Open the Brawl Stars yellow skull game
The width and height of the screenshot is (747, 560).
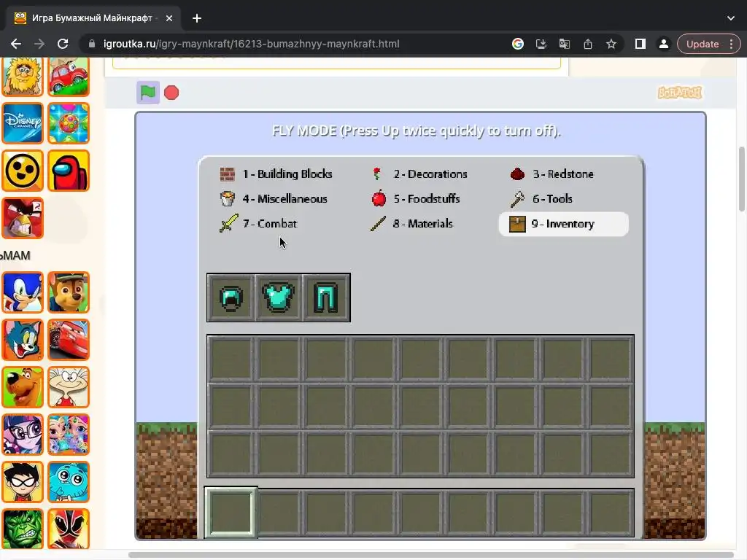point(23,171)
